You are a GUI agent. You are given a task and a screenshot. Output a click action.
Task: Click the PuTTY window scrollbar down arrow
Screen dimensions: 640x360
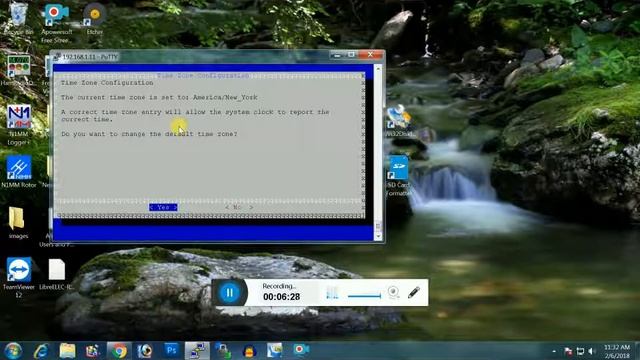point(378,236)
